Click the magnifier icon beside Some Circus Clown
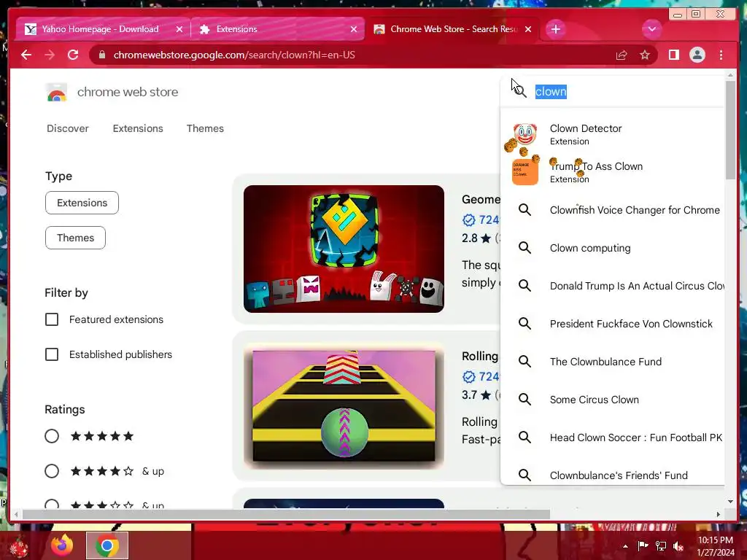 525,399
